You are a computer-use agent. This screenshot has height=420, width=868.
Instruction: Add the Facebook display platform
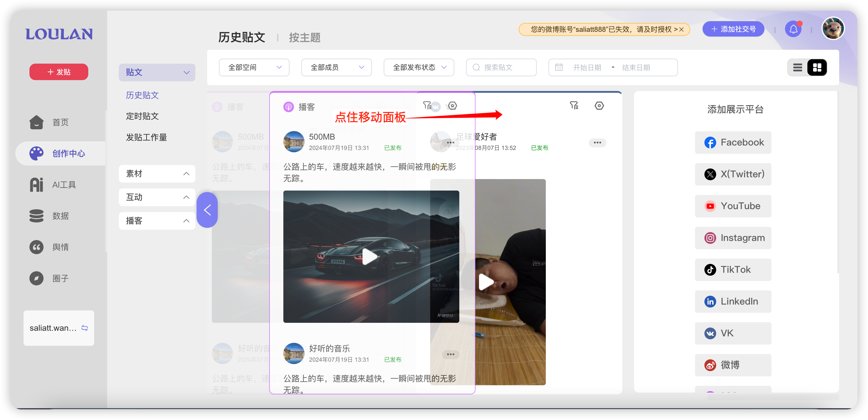(733, 142)
